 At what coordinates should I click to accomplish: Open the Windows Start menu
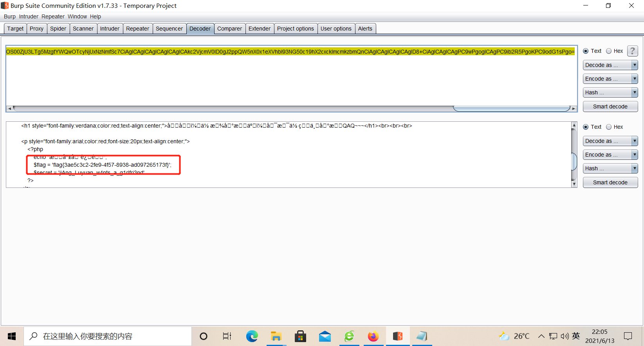pos(12,336)
